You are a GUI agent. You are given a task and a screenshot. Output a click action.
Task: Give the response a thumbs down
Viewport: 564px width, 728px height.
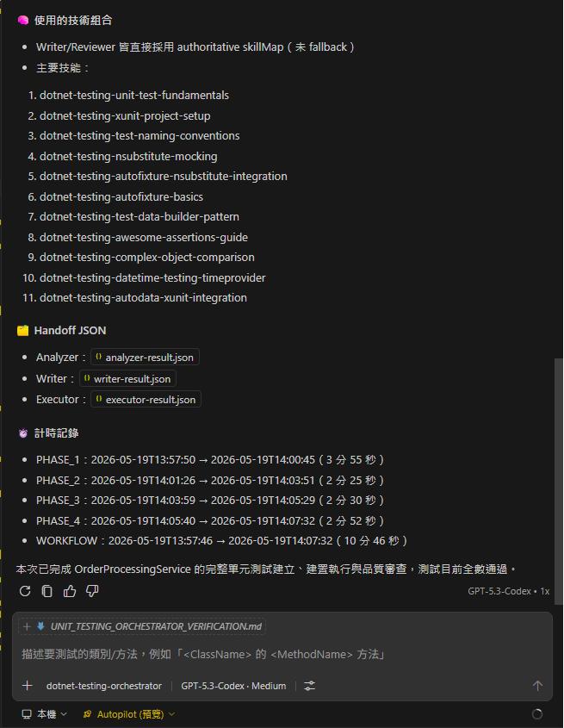(92, 590)
